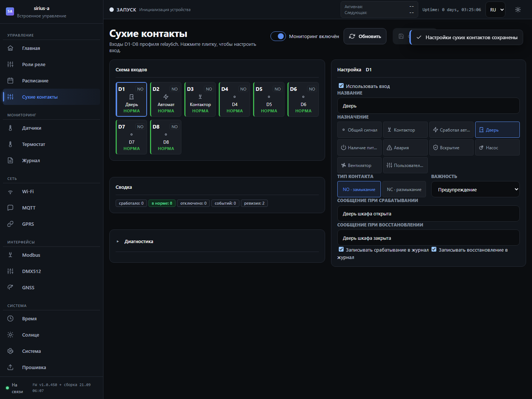Choose the Насос purpose button
Image resolution: width=532 pixels, height=399 pixels.
[497, 147]
